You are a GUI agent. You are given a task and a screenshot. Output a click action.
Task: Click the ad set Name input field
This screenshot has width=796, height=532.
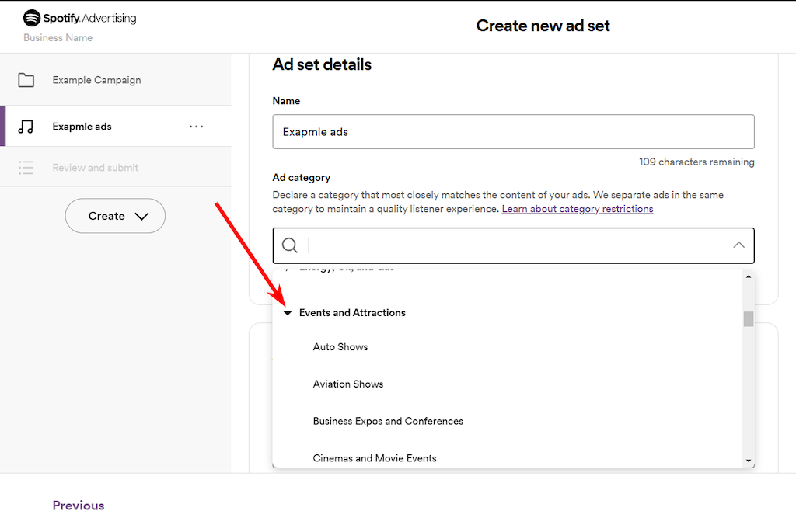tap(513, 132)
